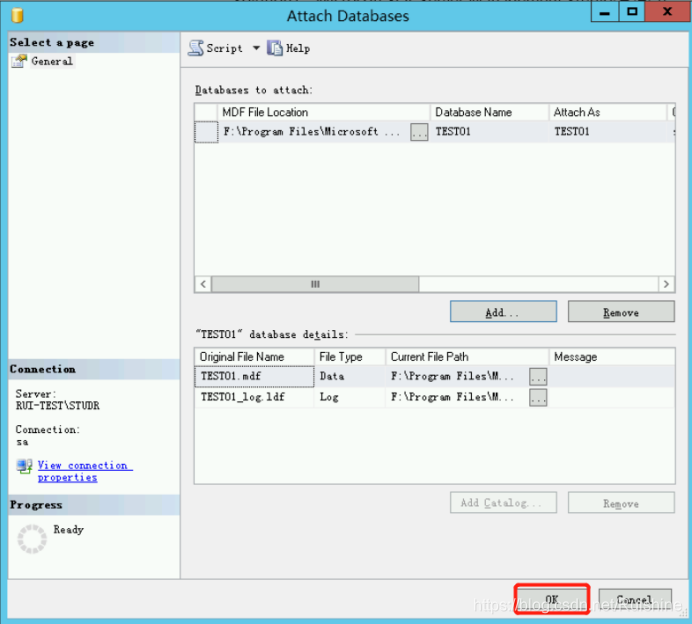Cancel the Attach Databases dialog
Screen dimensions: 692x624
[634, 599]
